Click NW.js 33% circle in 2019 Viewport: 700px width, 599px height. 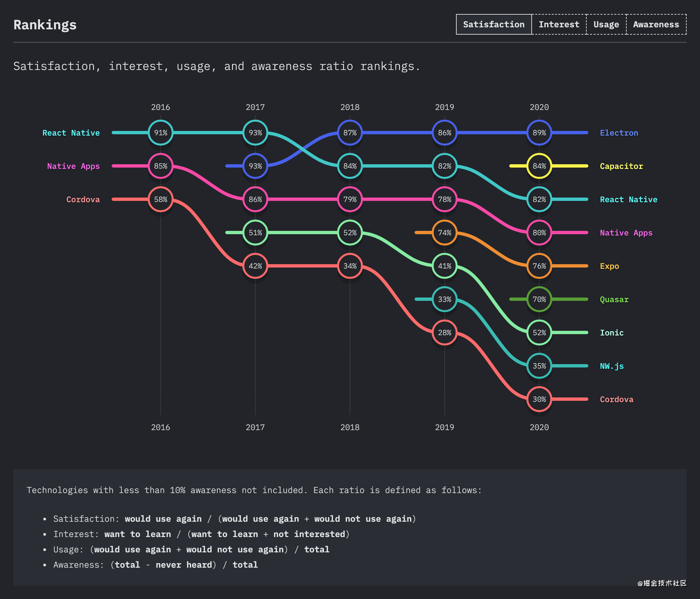[445, 299]
